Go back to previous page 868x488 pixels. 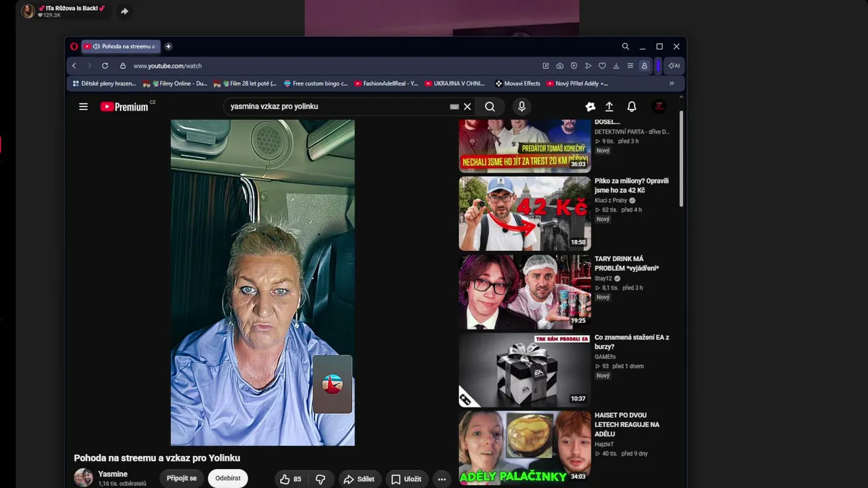click(x=74, y=66)
